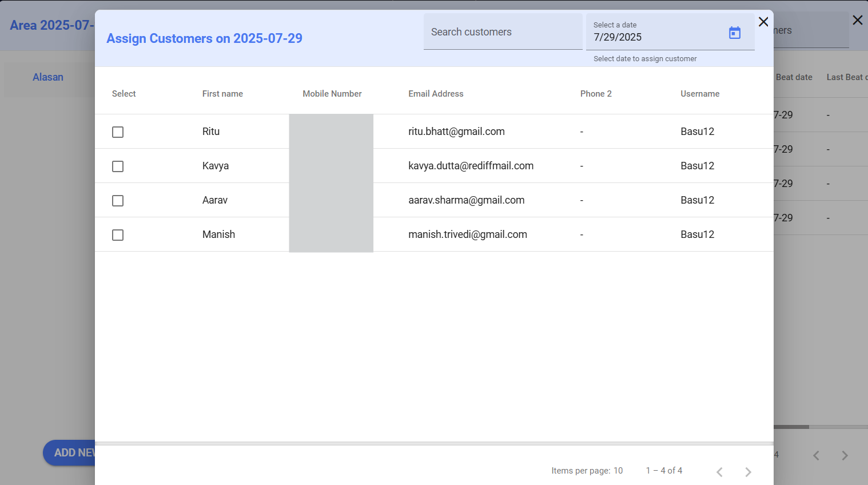Click background table previous page arrow
The width and height of the screenshot is (868, 485).
[816, 455]
